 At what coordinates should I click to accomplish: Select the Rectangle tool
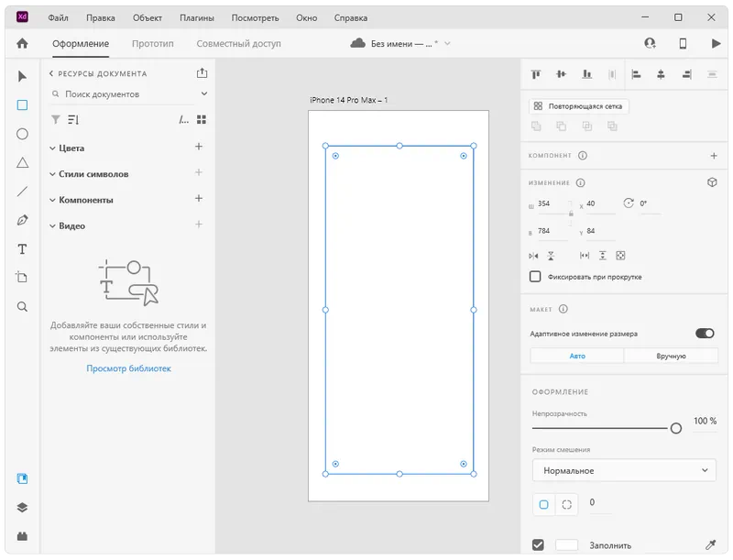22,105
